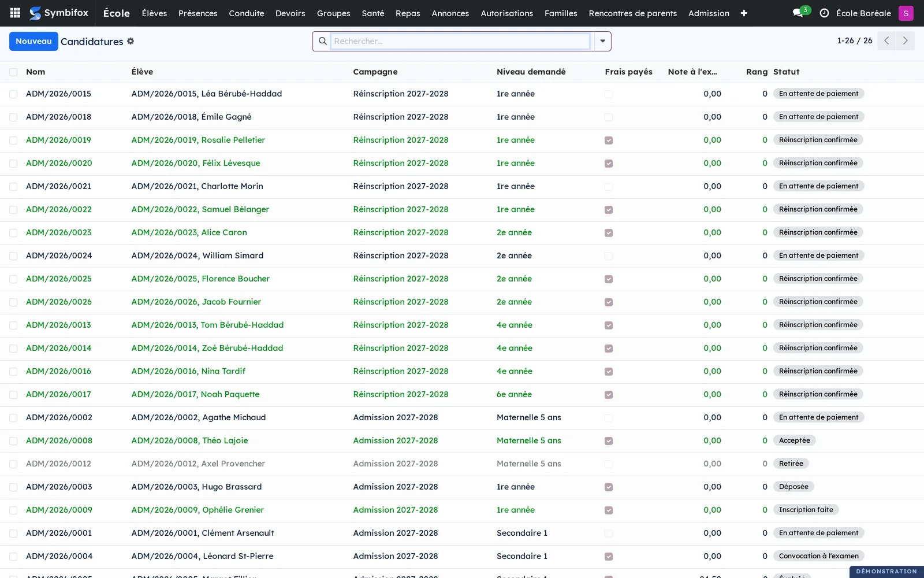Click Inscription faite status badge

click(x=806, y=510)
